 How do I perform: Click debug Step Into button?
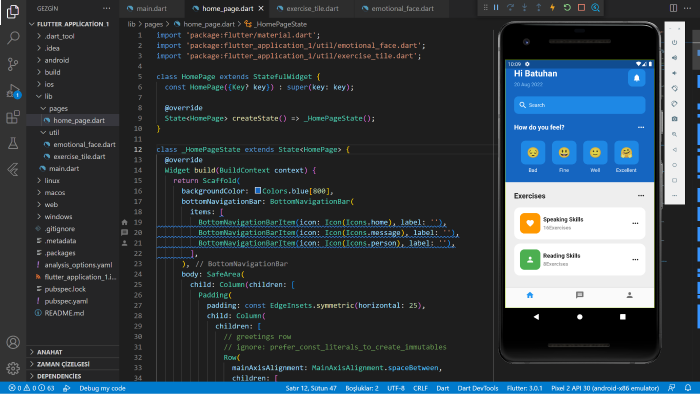pos(525,8)
